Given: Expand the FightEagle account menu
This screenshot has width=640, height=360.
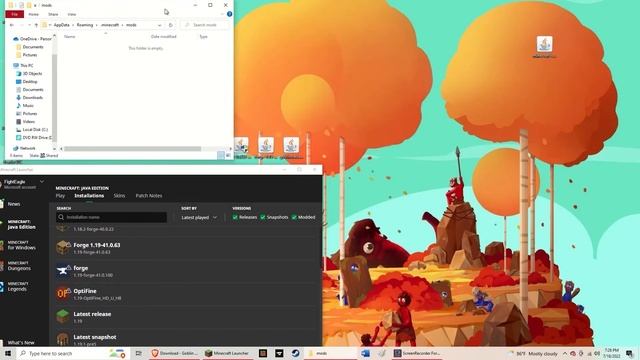Looking at the screenshot, I should 42,182.
